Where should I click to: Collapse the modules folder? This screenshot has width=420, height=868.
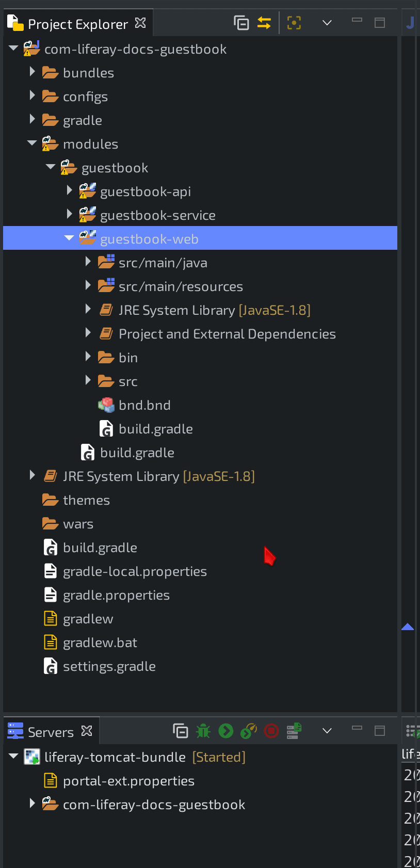tap(32, 143)
